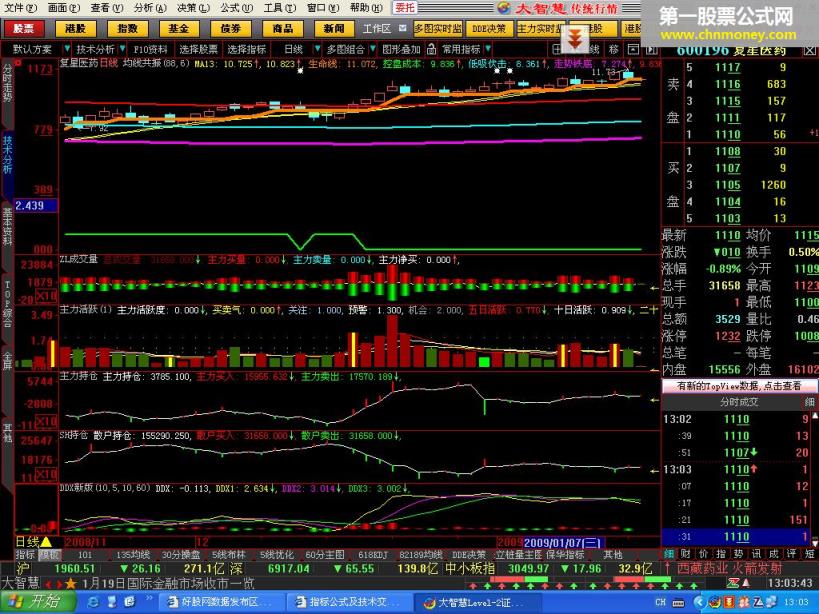Launch Internet Explorer from quick launch
This screenshot has width=819, height=614.
(94, 602)
